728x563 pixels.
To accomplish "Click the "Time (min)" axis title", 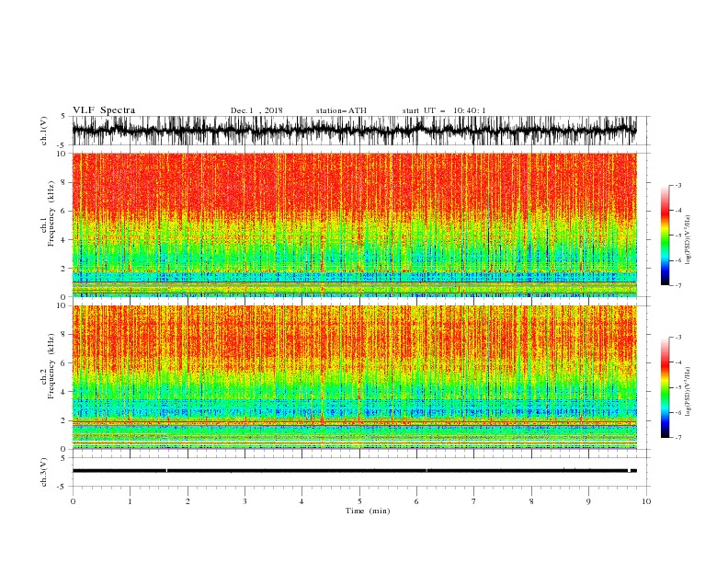I will click(x=368, y=511).
